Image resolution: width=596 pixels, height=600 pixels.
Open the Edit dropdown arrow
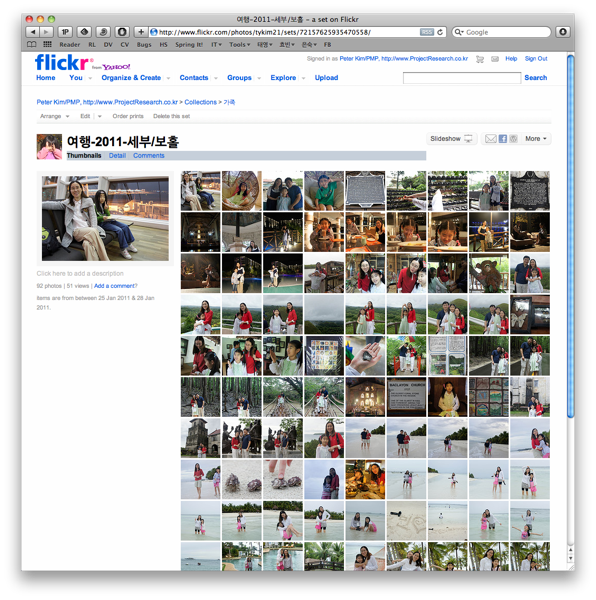click(99, 116)
